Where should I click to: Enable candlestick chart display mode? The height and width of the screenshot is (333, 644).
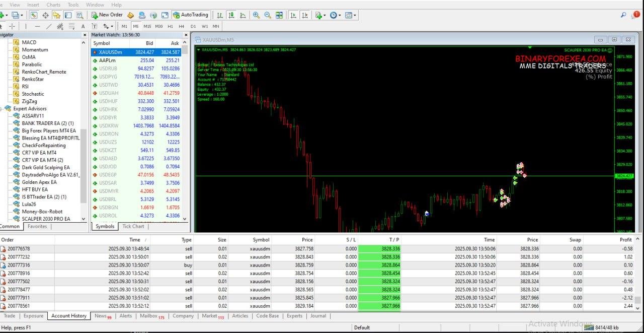[x=232, y=15]
